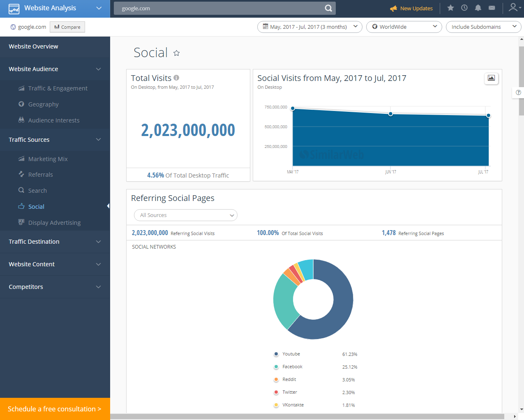This screenshot has height=420, width=524.
Task: Open the notifications bell icon
Action: pos(478,7)
